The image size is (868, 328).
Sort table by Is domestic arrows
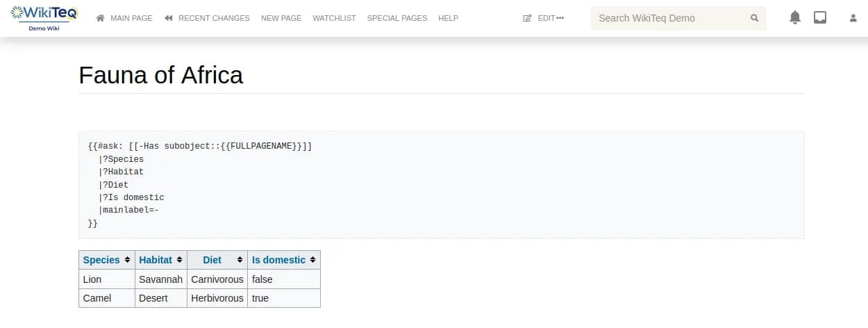[x=313, y=260]
